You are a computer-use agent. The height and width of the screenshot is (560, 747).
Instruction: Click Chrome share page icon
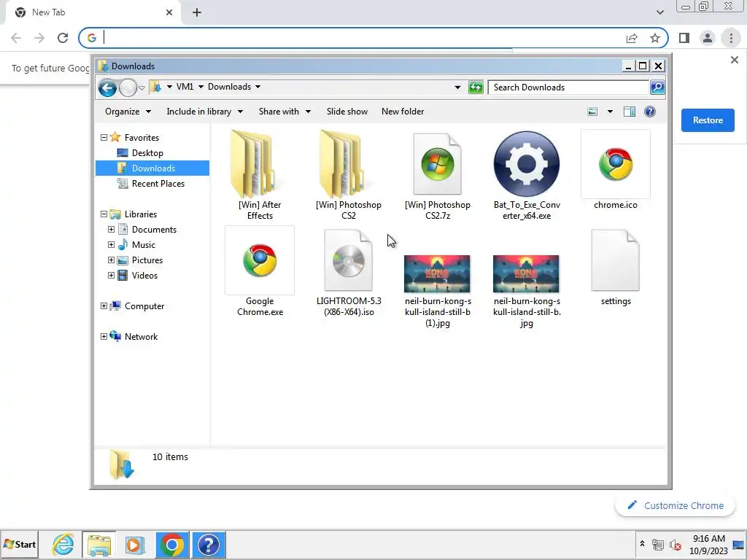tap(632, 38)
